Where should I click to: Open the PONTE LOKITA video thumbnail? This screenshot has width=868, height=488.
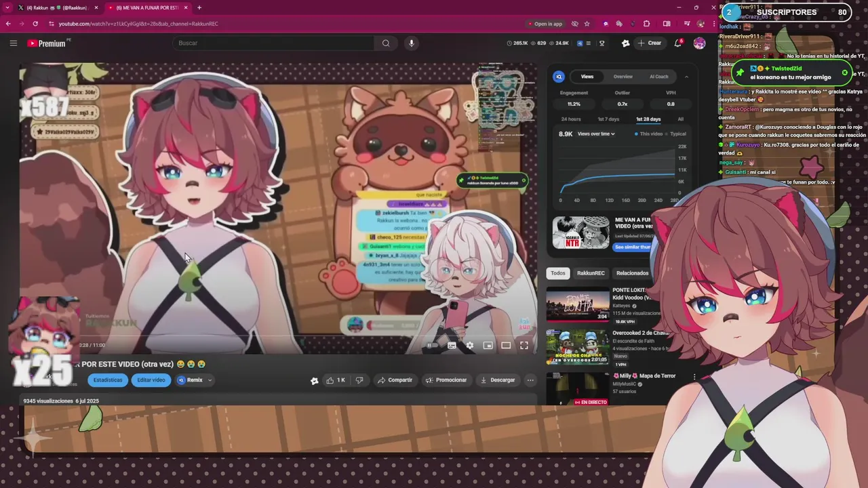click(578, 304)
